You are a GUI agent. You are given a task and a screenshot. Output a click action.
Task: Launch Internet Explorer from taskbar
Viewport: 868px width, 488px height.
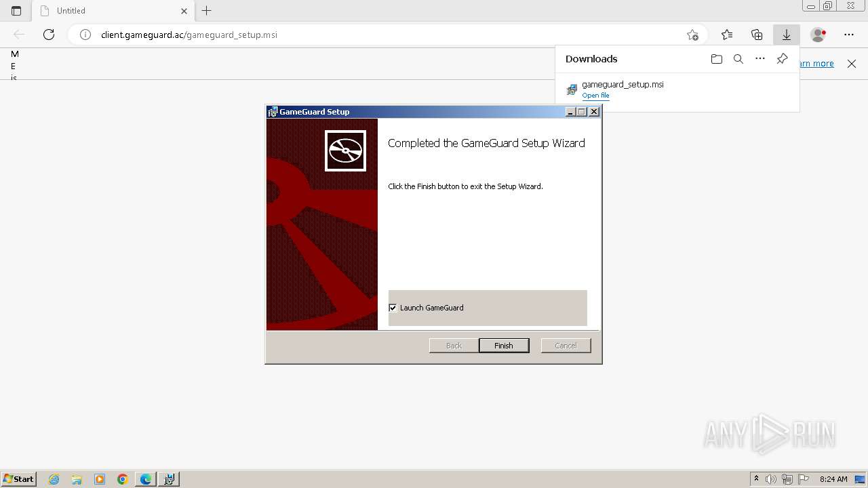54,479
